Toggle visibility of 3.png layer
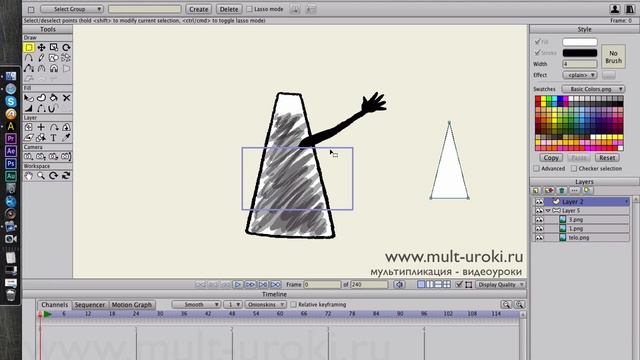Image resolution: width=640 pixels, height=360 pixels. tap(539, 220)
